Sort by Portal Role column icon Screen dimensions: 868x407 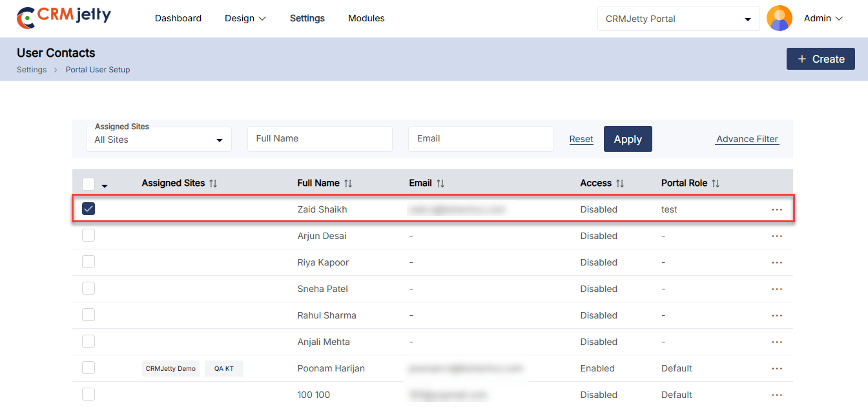716,183
